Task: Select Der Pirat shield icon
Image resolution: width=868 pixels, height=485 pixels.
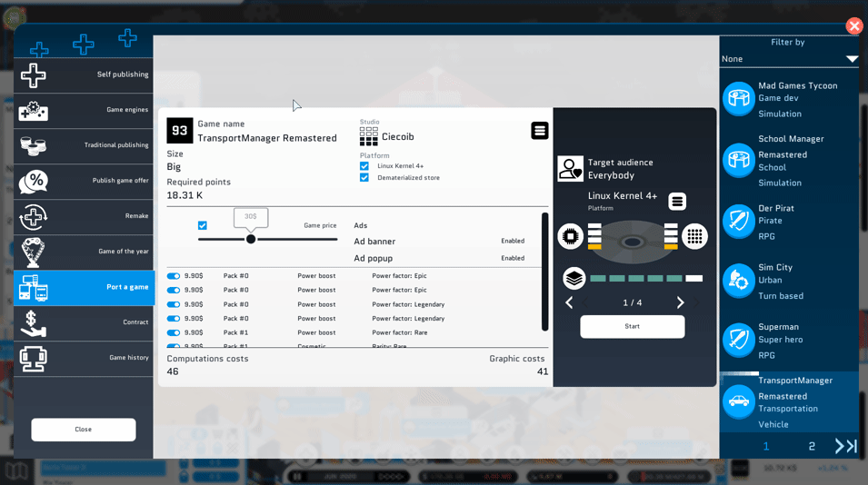Action: (739, 222)
